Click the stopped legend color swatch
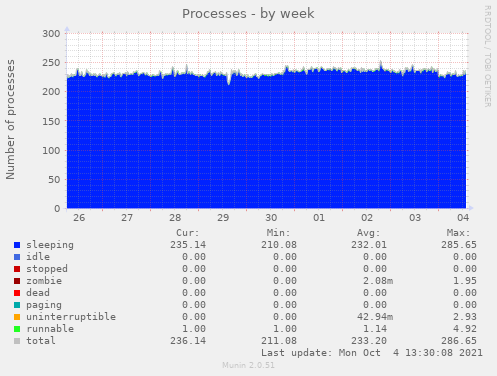This screenshot has height=376, width=497. click(x=17, y=269)
